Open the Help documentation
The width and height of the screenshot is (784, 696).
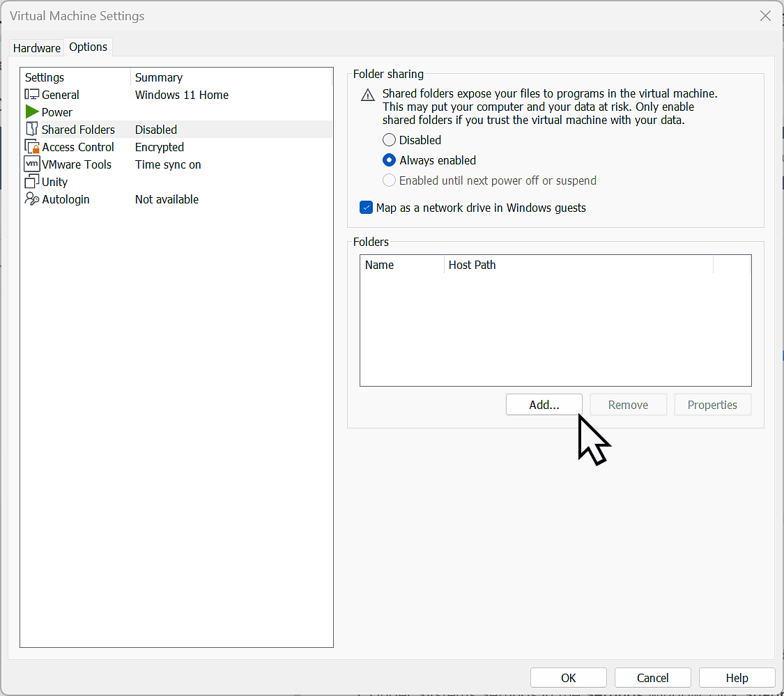click(737, 677)
